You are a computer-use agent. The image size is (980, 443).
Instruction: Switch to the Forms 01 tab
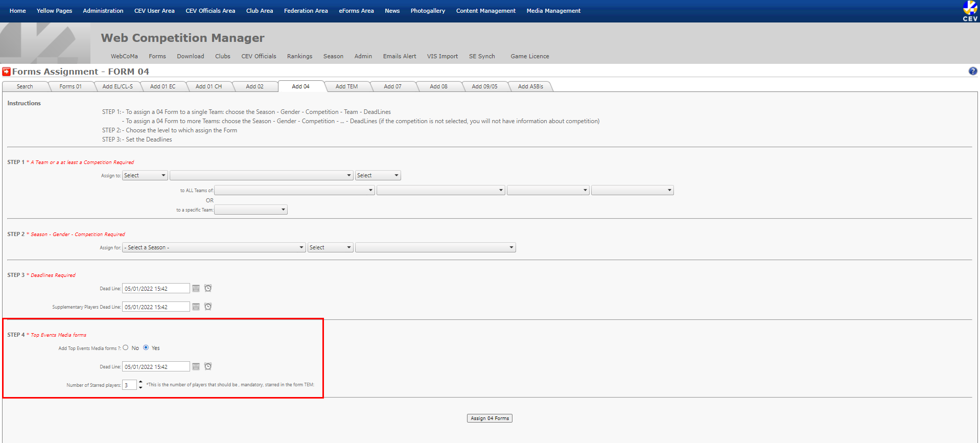(71, 86)
